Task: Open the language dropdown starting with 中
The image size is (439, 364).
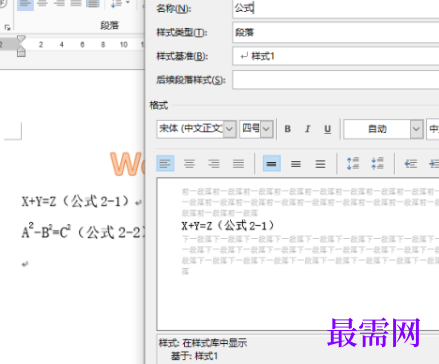Action: (433, 129)
